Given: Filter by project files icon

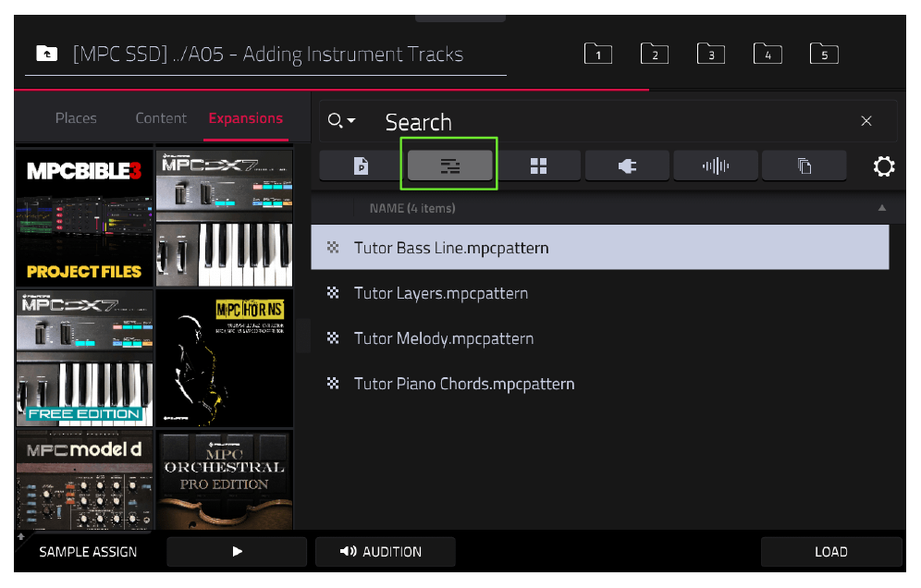Looking at the screenshot, I should (x=362, y=165).
